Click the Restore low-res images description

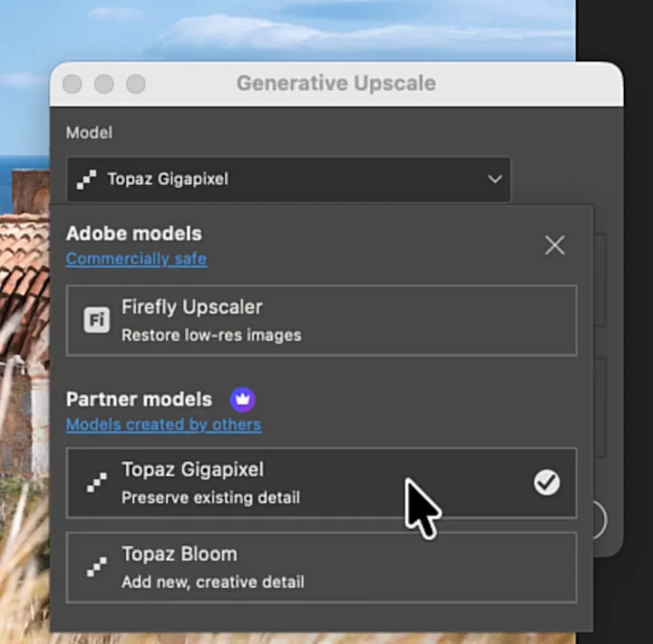(x=211, y=336)
